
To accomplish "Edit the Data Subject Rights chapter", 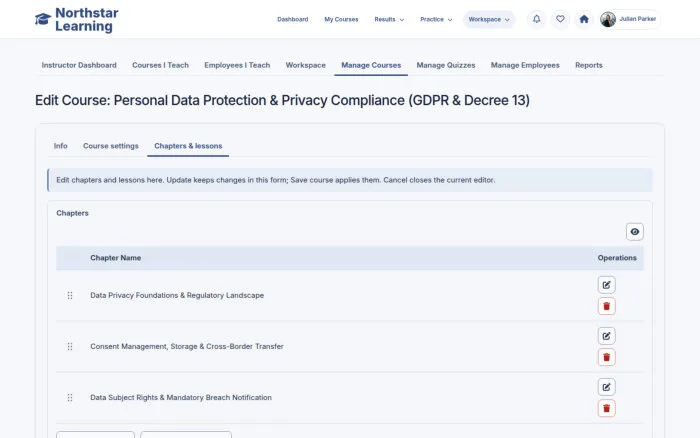I will click(x=606, y=387).
